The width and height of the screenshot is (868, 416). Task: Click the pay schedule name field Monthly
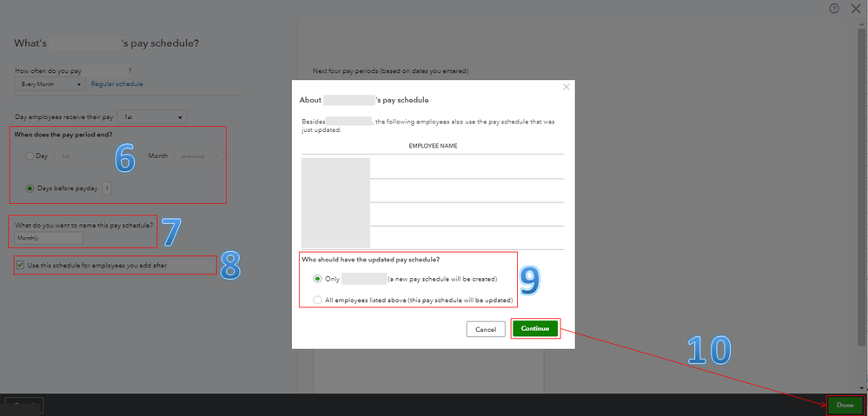click(x=49, y=238)
